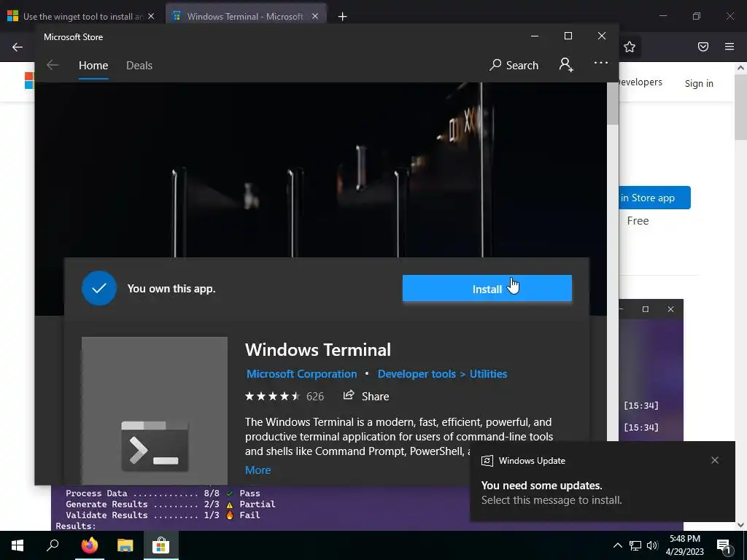Open the Windows Start menu
Viewport: 747px width, 560px height.
18,545
